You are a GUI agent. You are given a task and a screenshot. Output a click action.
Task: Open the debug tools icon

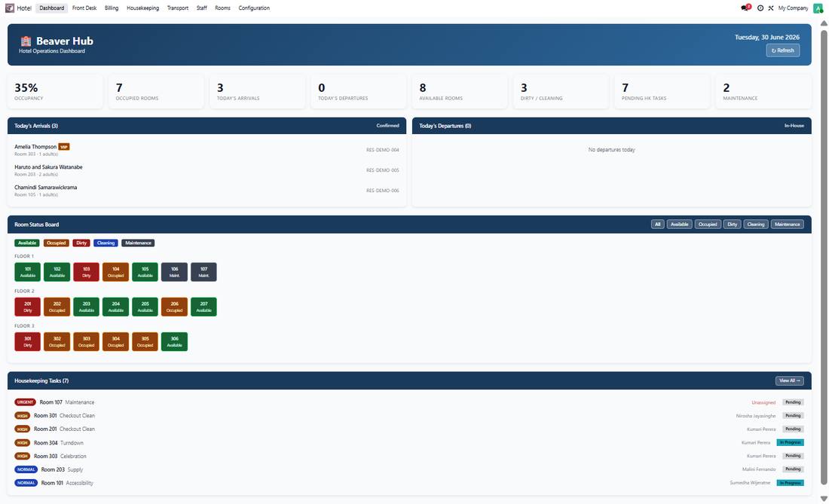coord(771,8)
